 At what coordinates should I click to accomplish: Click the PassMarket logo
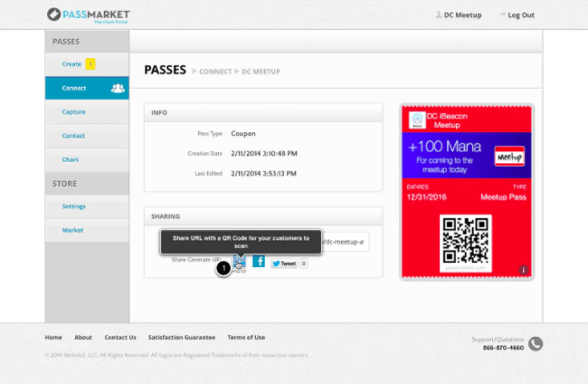click(89, 15)
